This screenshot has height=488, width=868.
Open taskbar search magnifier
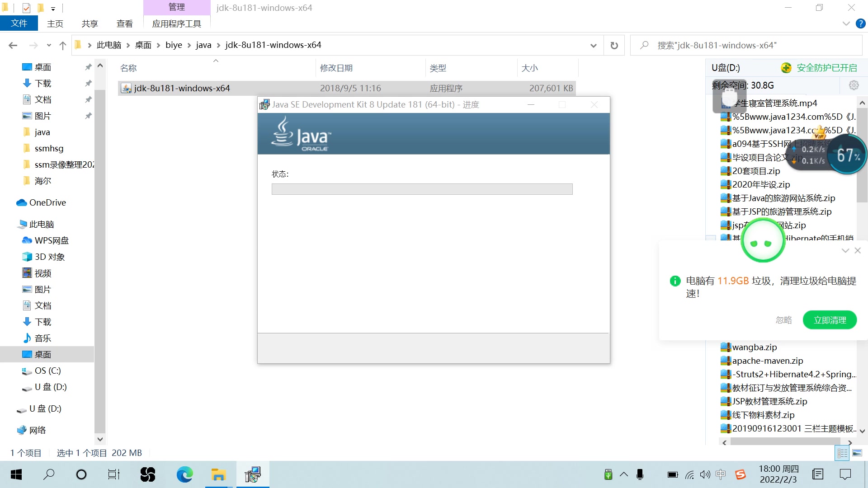coord(48,474)
